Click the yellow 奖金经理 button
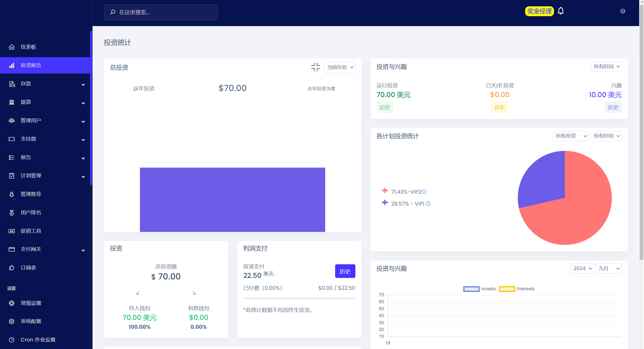 click(539, 11)
